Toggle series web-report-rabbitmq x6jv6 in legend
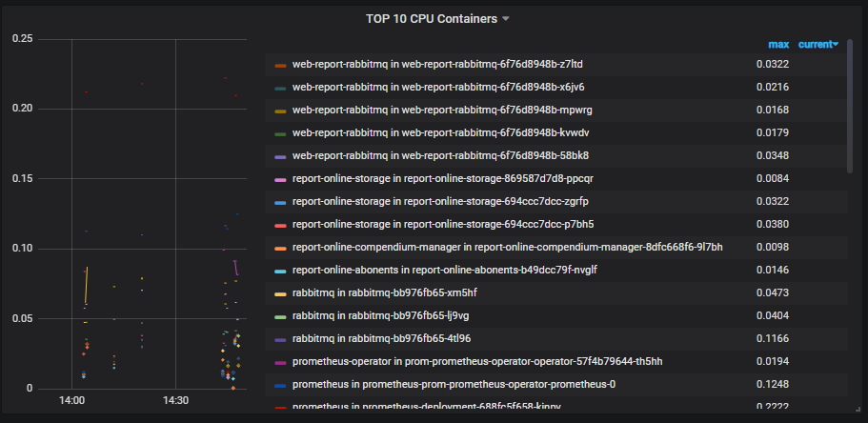 pos(438,88)
